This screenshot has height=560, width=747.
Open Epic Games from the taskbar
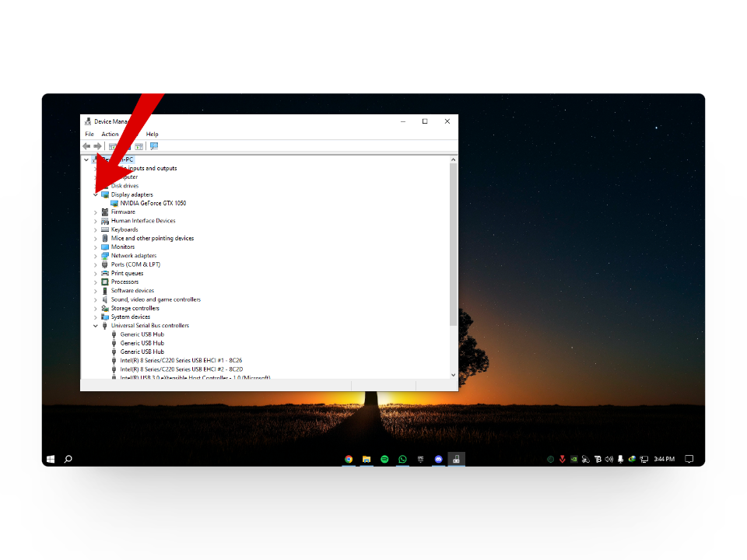coord(421,459)
